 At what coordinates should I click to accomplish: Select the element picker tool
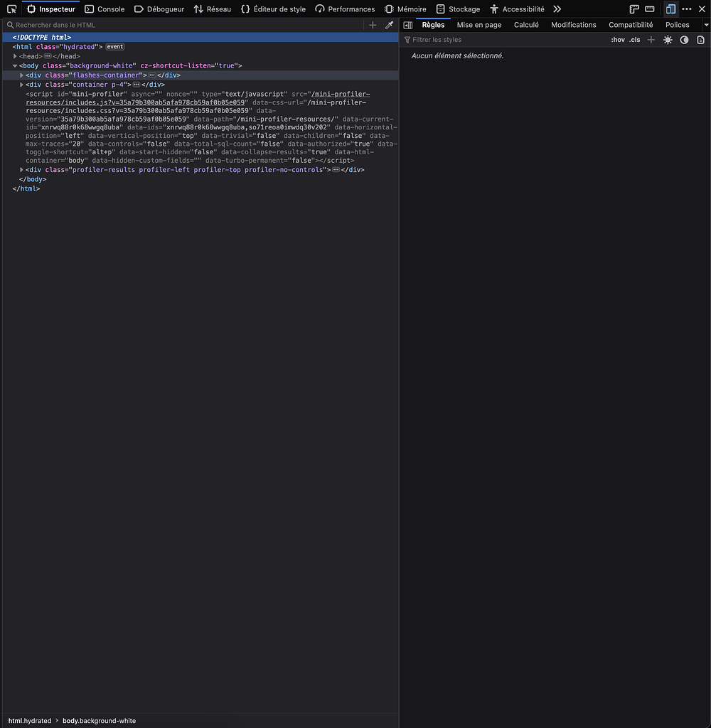click(11, 9)
